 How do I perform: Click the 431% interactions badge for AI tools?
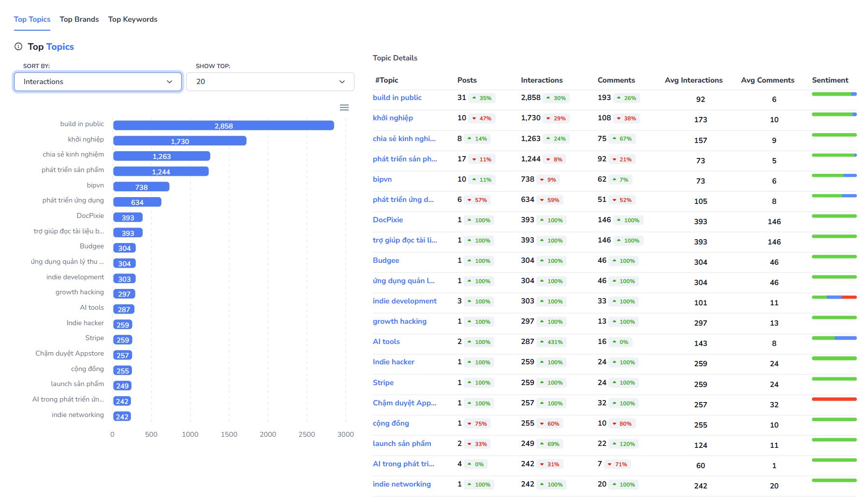point(551,342)
